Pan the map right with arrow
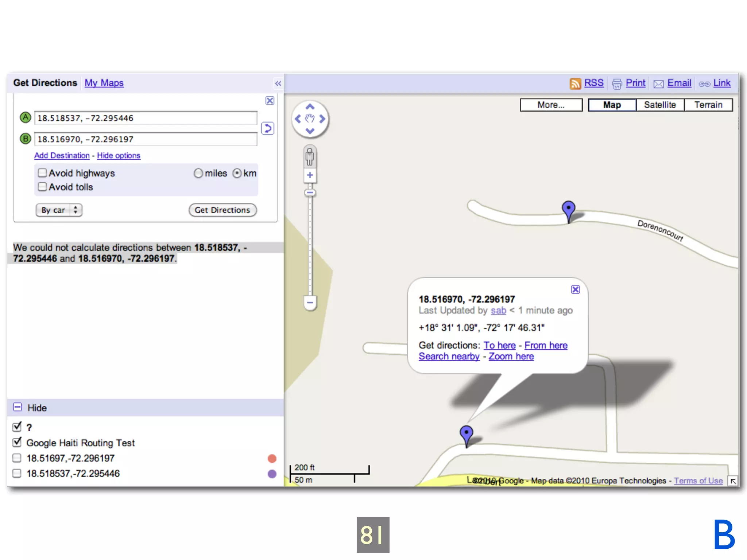Screen dimensions: 747x560 click(x=322, y=119)
